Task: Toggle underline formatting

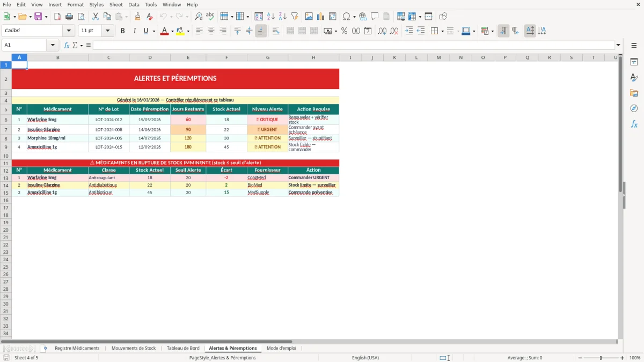Action: 145,31
